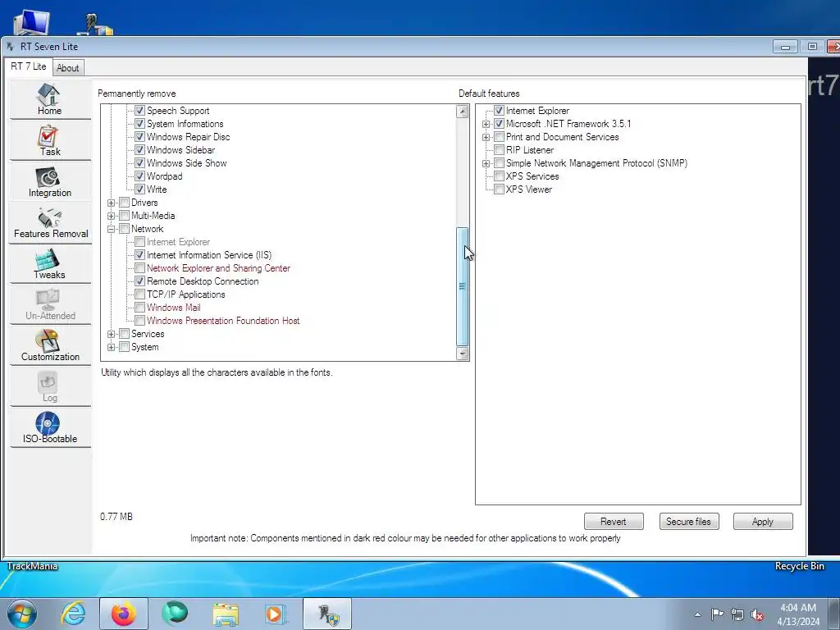Switch to the RT 7 Lite tab
840x630 pixels.
click(29, 66)
